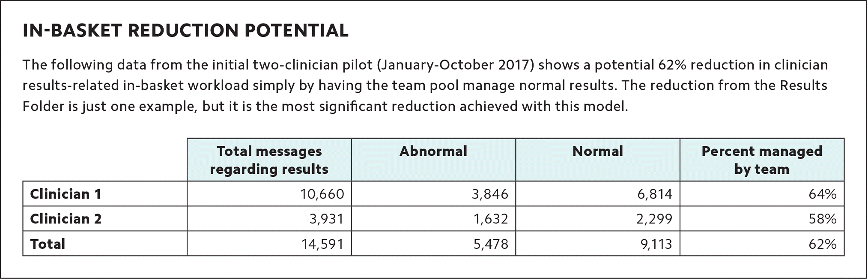Click the cell showing 2,299
This screenshot has width=868, height=279.
pyautogui.click(x=655, y=219)
